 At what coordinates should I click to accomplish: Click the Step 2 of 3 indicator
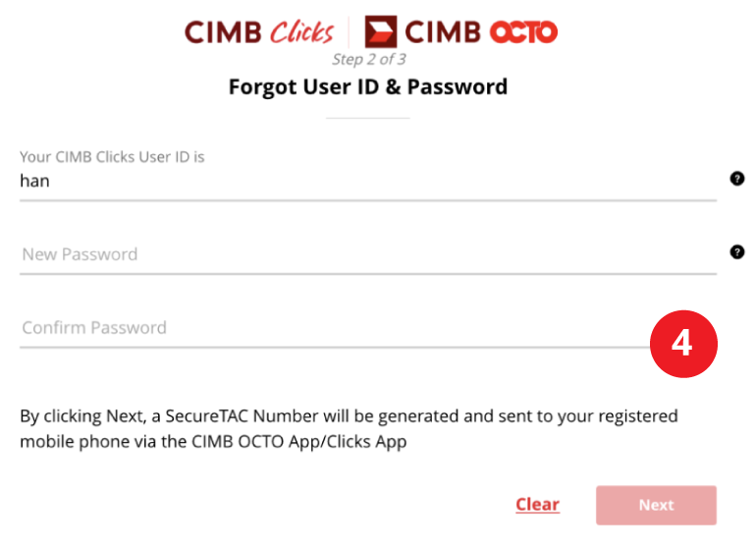[369, 59]
